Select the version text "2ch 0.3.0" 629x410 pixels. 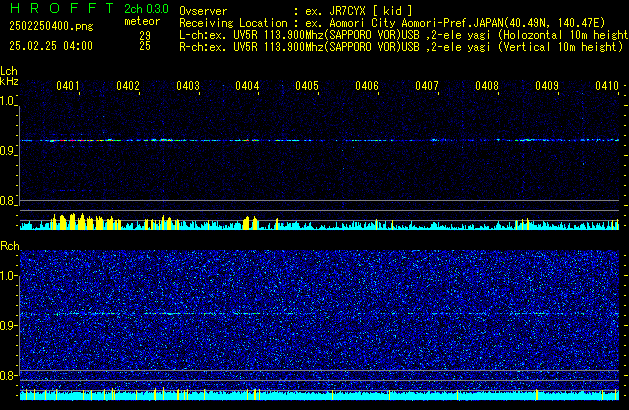click(x=146, y=8)
